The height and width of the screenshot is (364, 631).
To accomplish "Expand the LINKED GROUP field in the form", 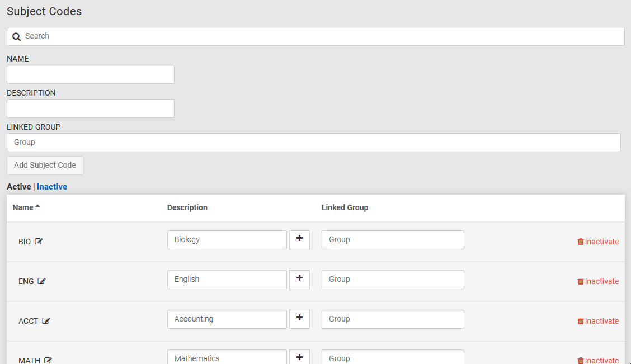I will (313, 143).
